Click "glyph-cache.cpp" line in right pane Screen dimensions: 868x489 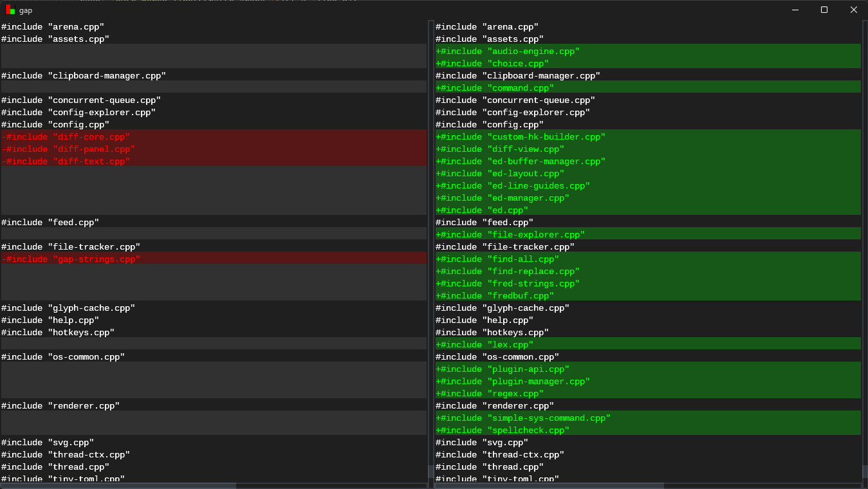(503, 308)
